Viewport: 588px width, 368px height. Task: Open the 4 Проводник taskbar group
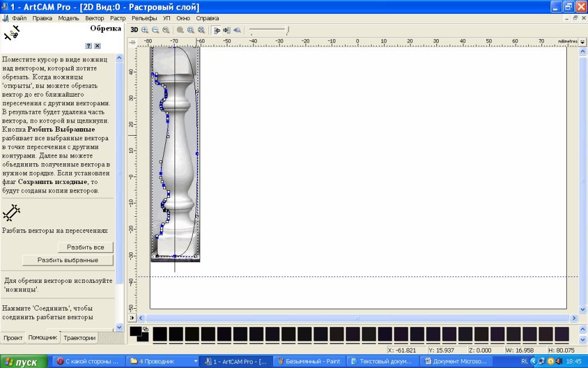[x=163, y=361]
